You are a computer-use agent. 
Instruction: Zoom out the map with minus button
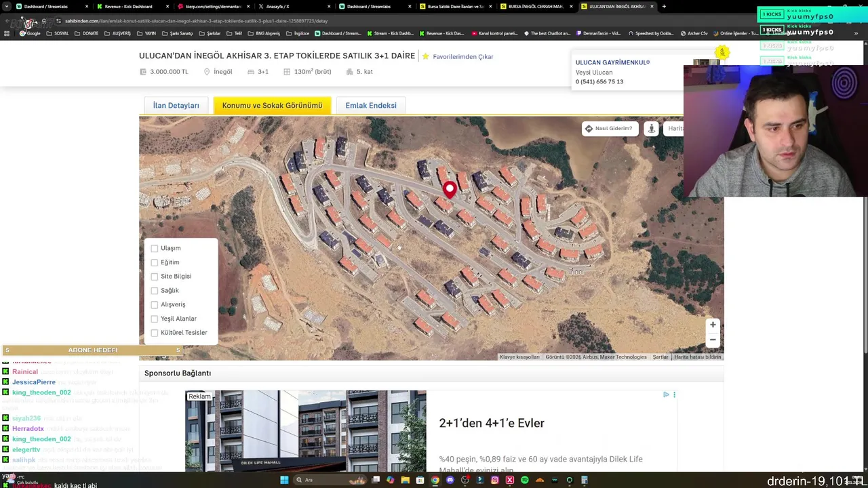tap(713, 340)
